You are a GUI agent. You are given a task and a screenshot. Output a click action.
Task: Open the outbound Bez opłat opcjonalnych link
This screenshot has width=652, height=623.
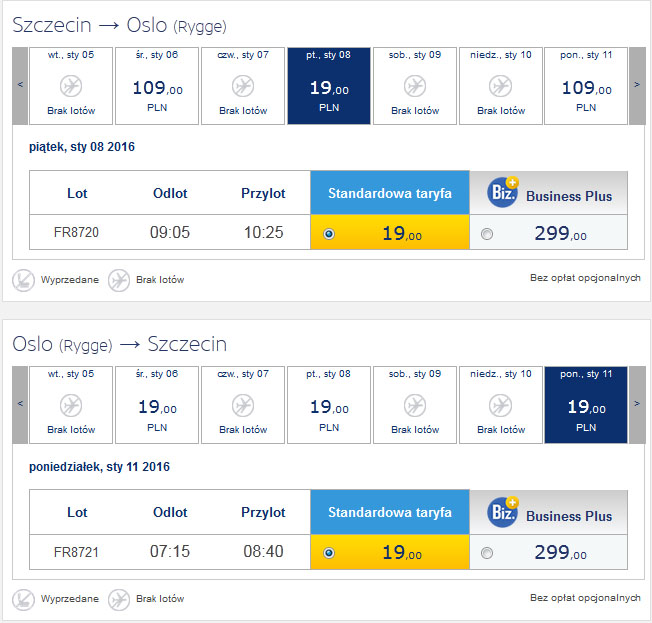pos(585,278)
